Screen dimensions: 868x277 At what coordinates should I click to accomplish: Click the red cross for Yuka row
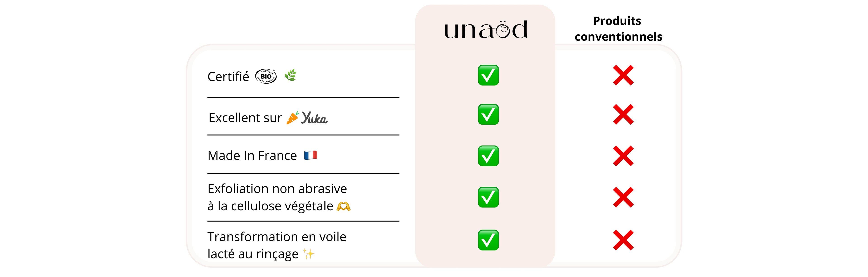pyautogui.click(x=623, y=115)
